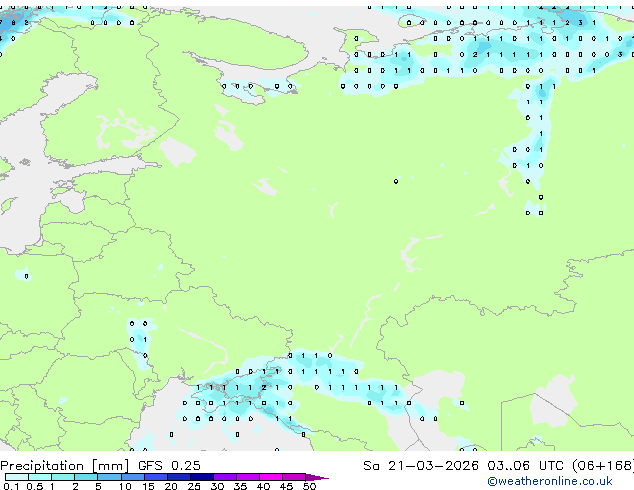The height and width of the screenshot is (490, 634).
Task: Click the '50' legend scale label
Action: click(x=309, y=486)
